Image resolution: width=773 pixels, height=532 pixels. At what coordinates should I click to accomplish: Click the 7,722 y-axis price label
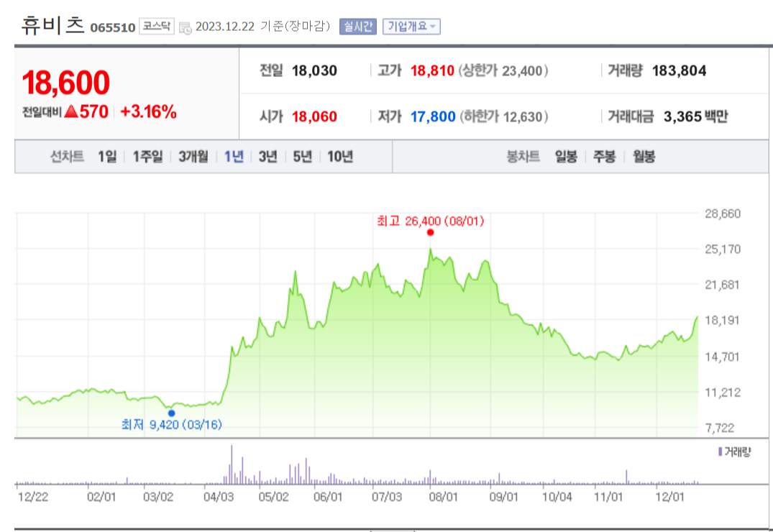point(720,428)
